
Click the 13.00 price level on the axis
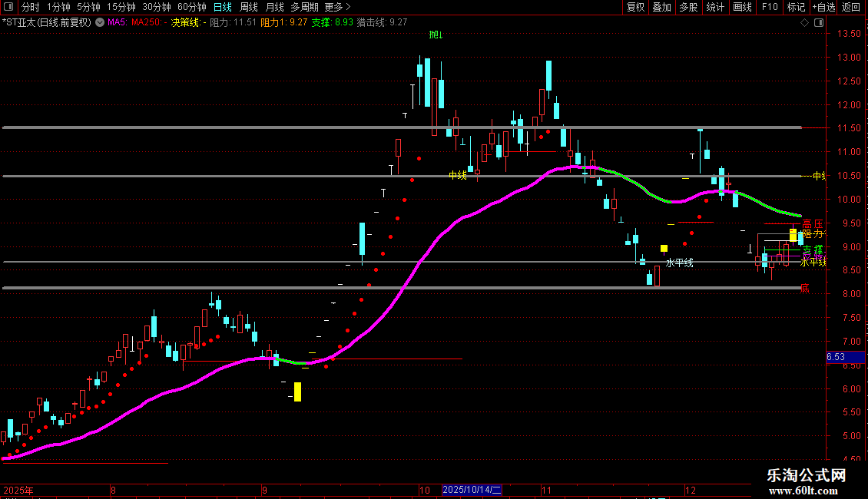click(x=849, y=58)
